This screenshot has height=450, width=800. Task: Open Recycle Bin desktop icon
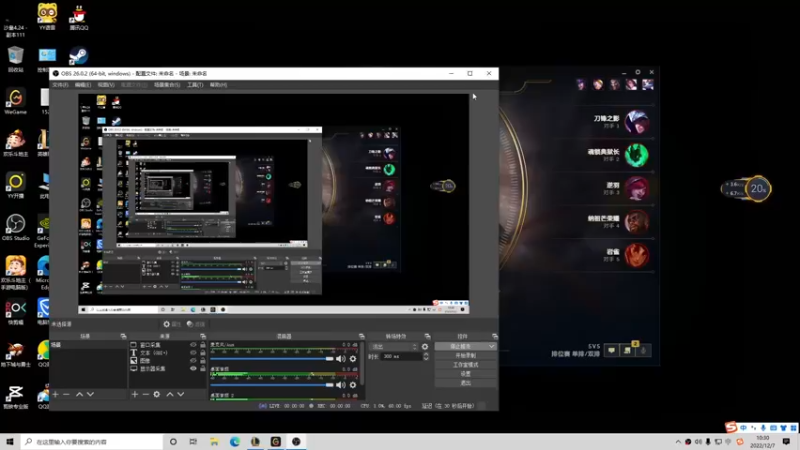15,59
